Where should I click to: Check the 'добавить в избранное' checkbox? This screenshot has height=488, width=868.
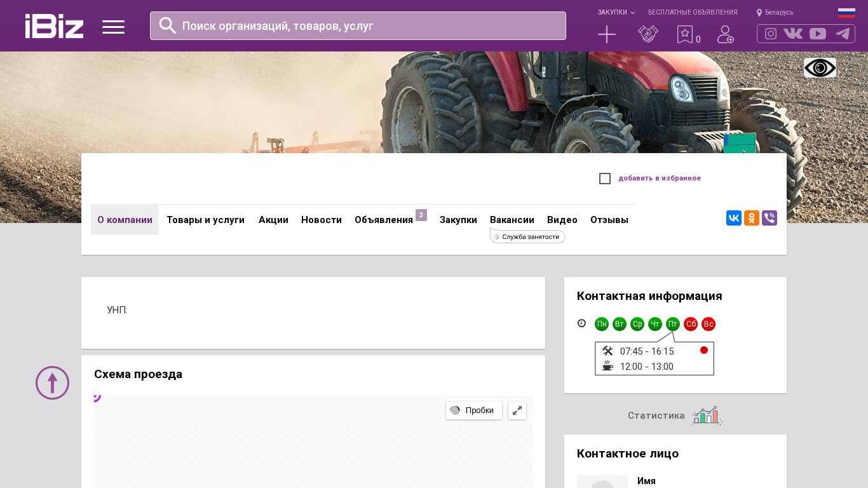605,179
